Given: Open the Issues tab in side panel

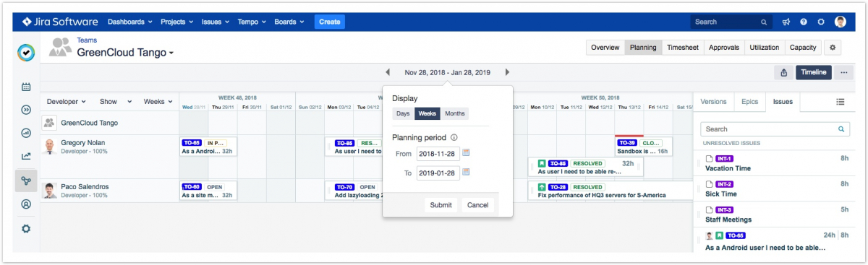Looking at the screenshot, I should pos(783,102).
